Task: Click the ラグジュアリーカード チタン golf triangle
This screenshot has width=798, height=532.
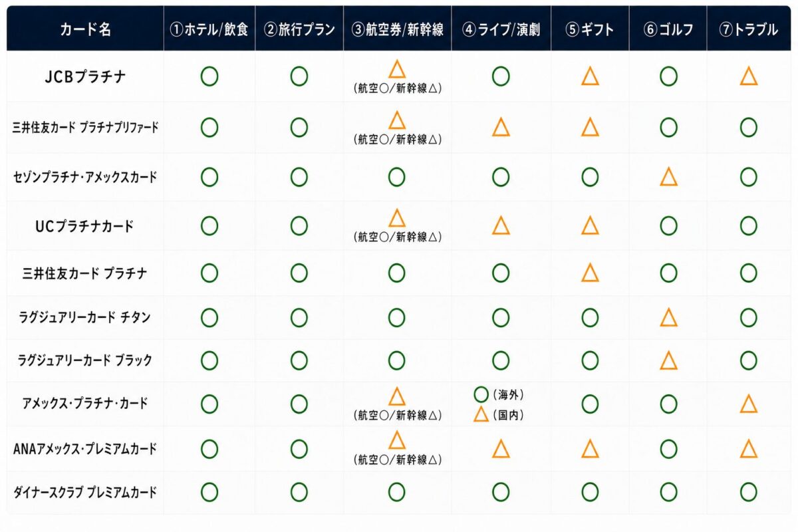Action: (x=668, y=318)
